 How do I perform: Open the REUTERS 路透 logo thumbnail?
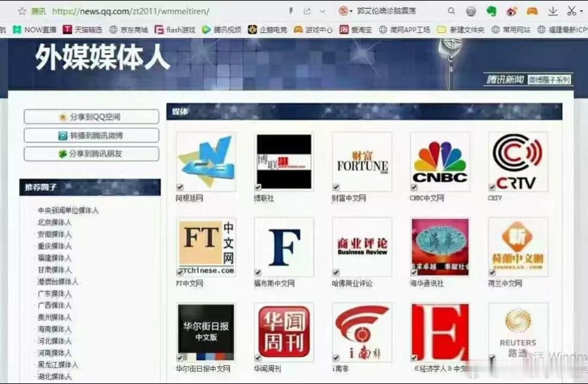click(x=518, y=333)
